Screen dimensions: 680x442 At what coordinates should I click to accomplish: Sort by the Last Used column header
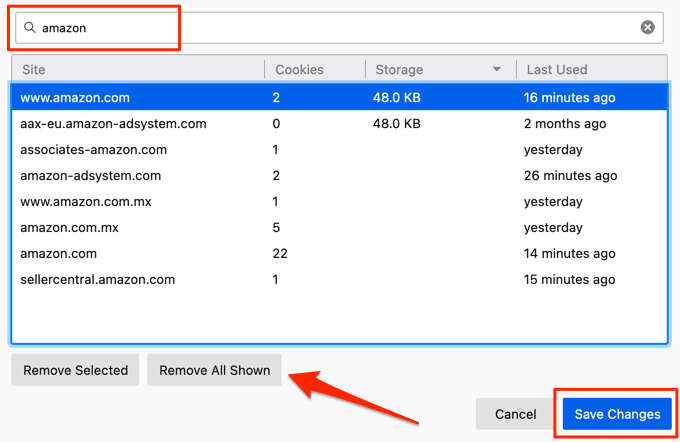tap(590, 70)
